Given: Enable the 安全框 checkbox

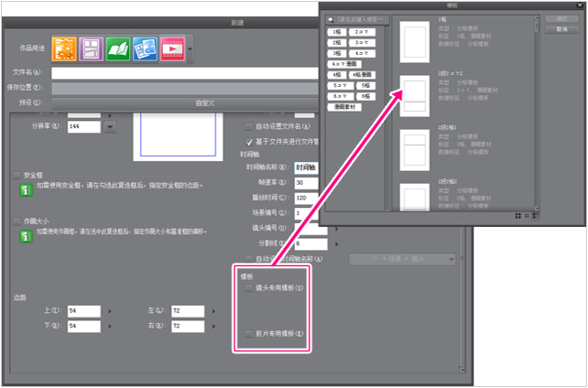Looking at the screenshot, I should [16, 176].
